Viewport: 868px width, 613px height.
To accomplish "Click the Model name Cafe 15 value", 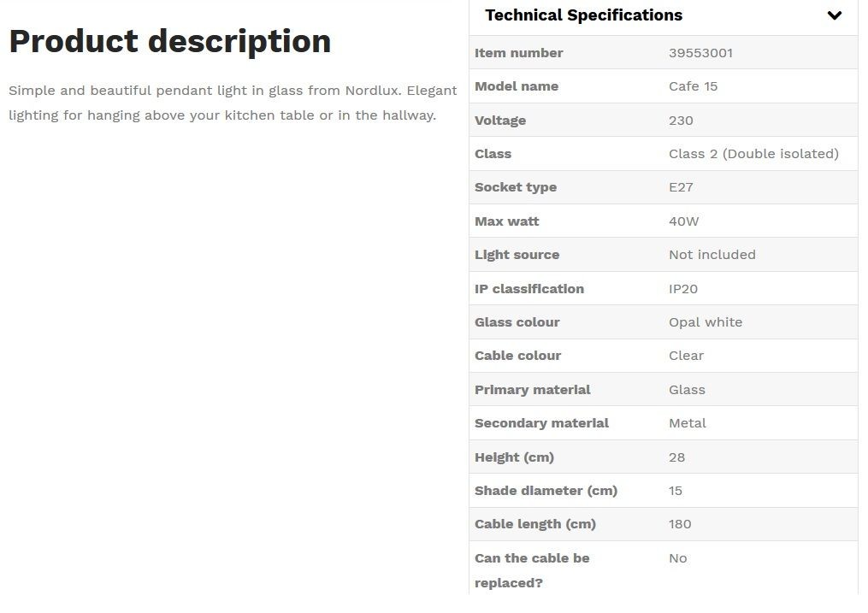I will pyautogui.click(x=693, y=86).
